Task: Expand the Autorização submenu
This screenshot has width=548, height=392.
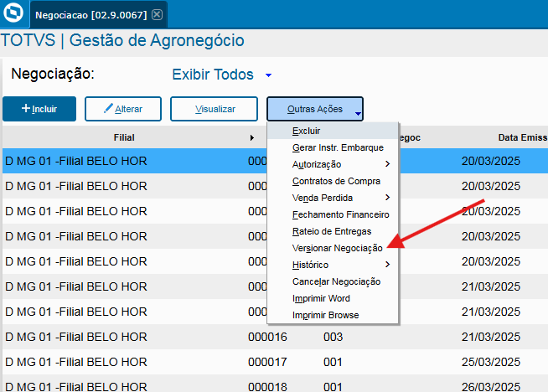Action: tap(333, 164)
